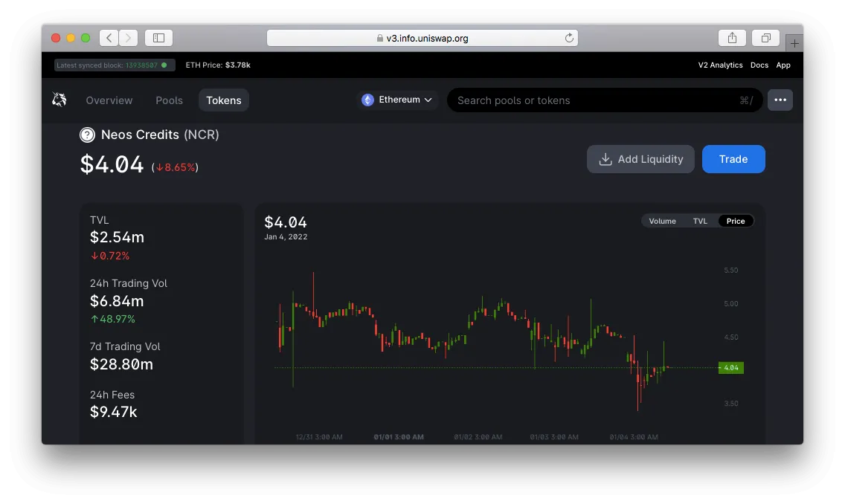The image size is (845, 504).
Task: Show Safari tab overview icon
Action: 766,38
